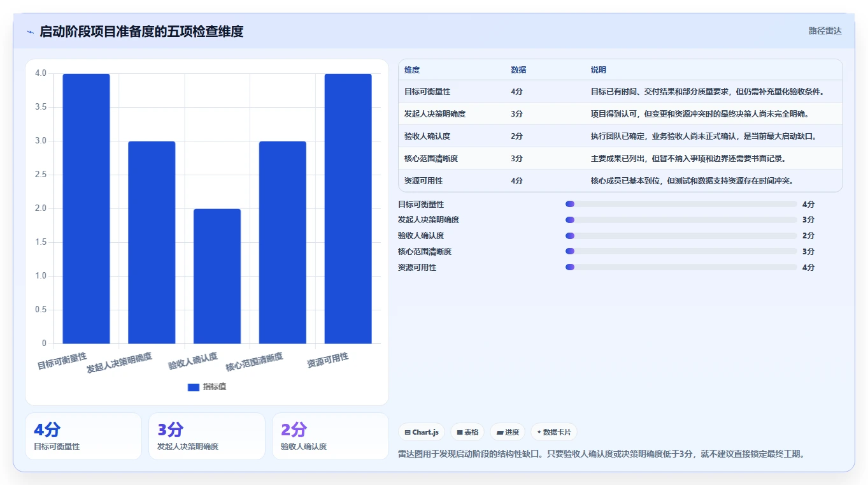Click the 目标可衡量性 progress bar
The height and width of the screenshot is (485, 868).
pyautogui.click(x=681, y=204)
